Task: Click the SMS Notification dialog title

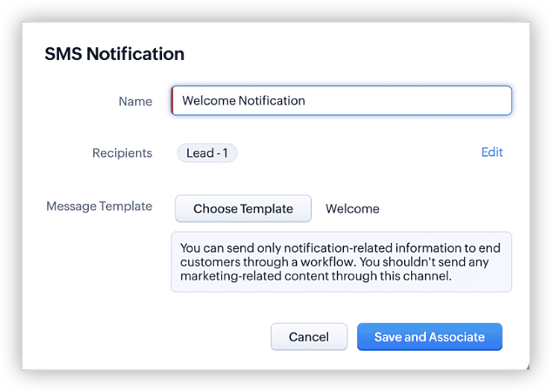Action: tap(114, 54)
